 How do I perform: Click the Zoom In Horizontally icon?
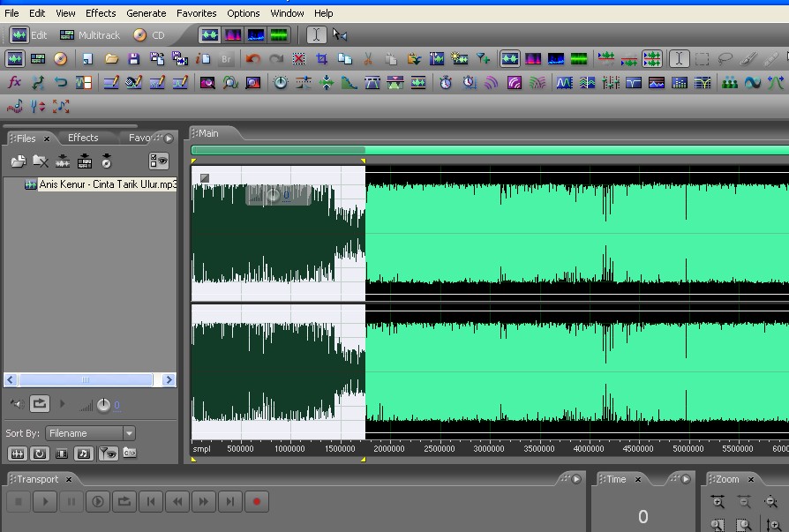pos(718,501)
